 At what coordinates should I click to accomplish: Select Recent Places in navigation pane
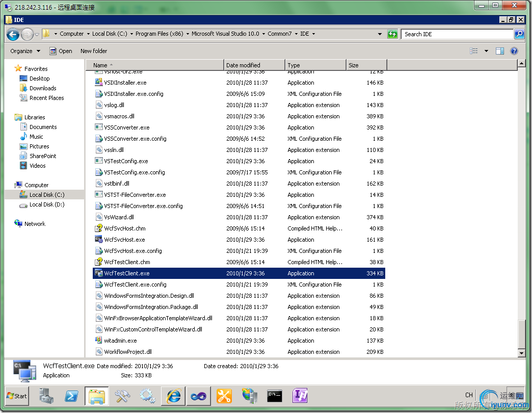click(x=46, y=98)
